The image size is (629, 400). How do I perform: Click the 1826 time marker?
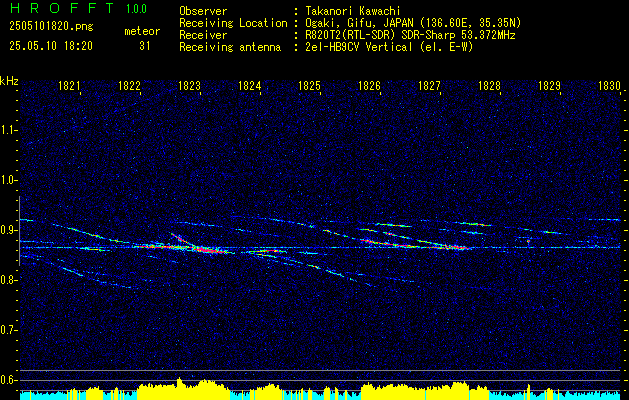click(x=369, y=85)
